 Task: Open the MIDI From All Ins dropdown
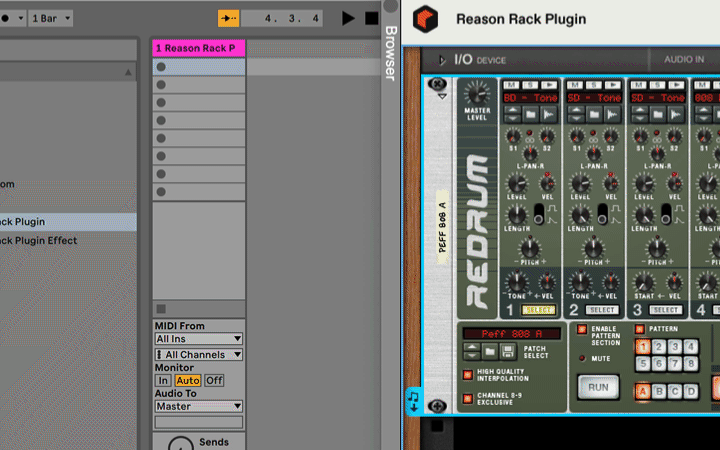198,339
